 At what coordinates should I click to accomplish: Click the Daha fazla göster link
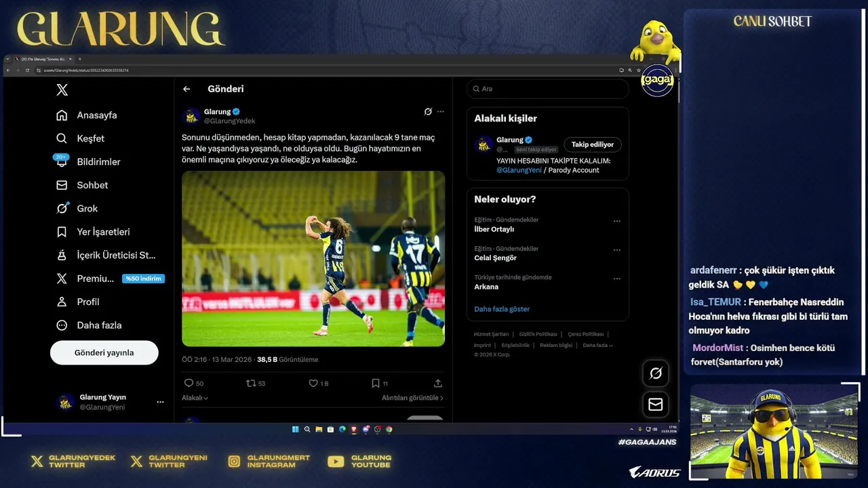click(502, 309)
